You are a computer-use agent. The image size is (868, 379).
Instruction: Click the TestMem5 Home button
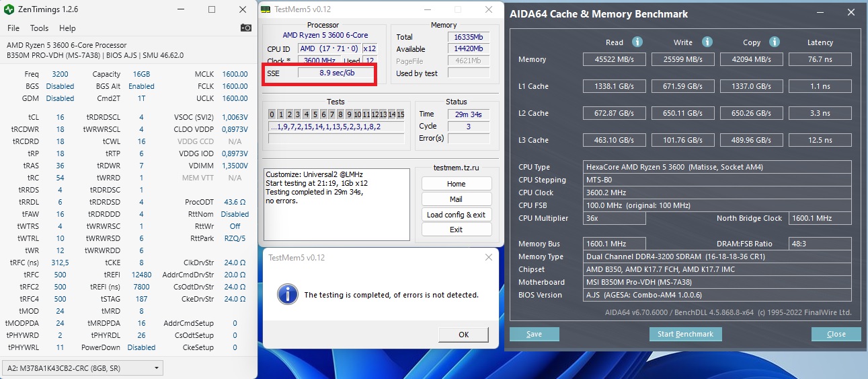tap(457, 184)
